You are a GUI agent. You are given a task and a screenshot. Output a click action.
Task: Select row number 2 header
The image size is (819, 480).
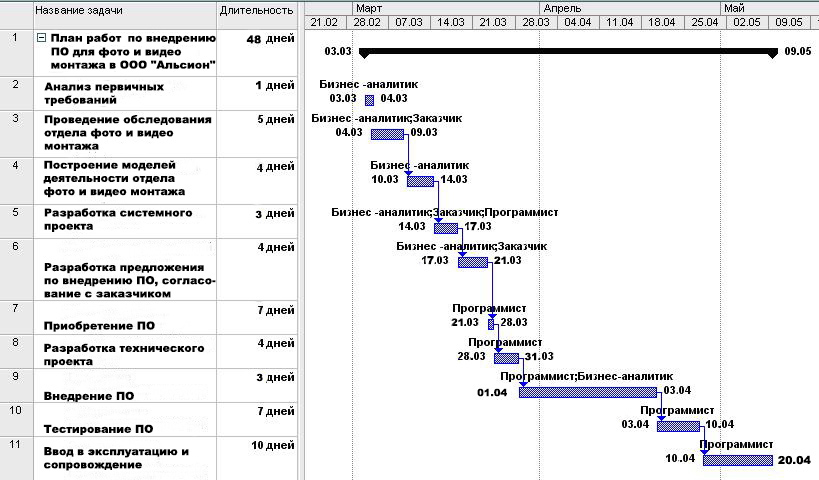pos(16,94)
